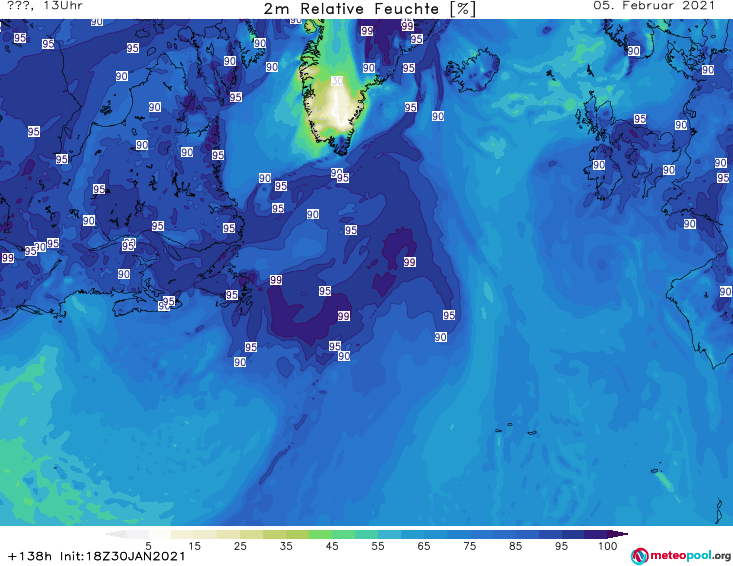Click the legend value 5
This screenshot has width=733, height=566.
point(148,546)
